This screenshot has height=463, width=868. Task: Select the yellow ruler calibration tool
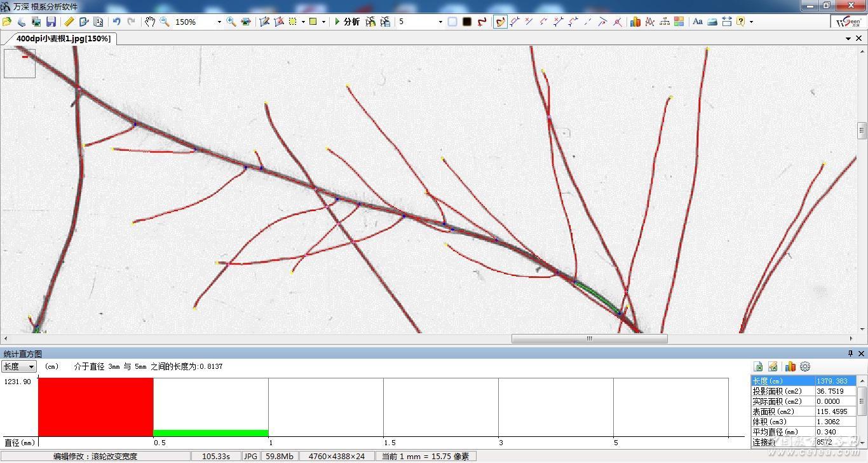(69, 22)
